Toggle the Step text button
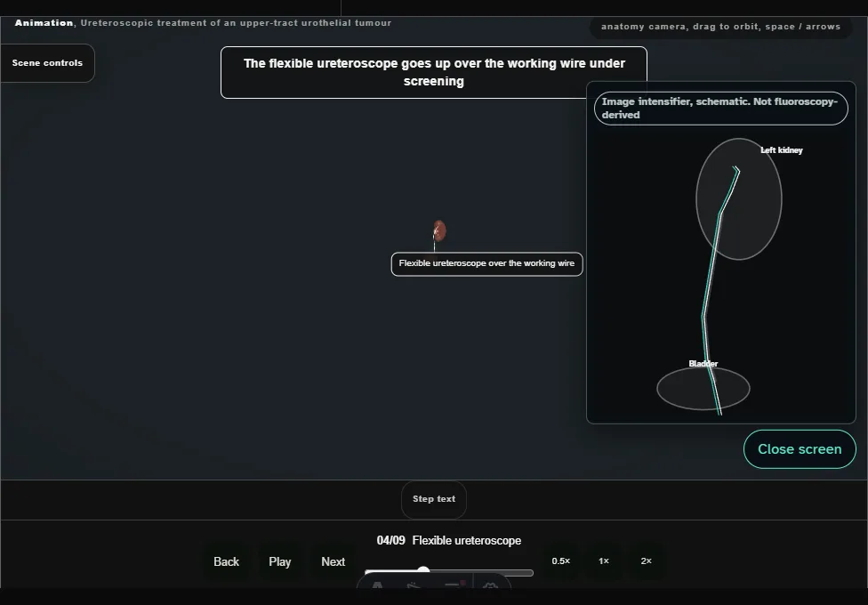The width and height of the screenshot is (868, 605). 434,499
